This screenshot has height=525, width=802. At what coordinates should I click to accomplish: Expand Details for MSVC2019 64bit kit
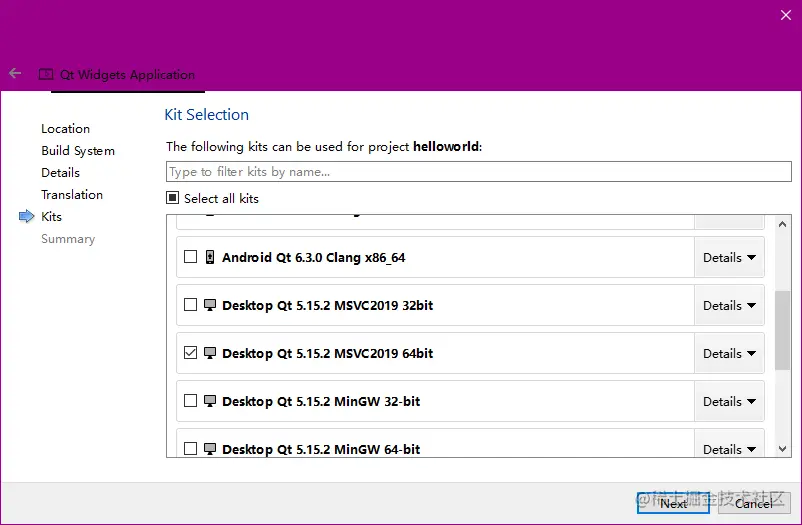pos(729,354)
